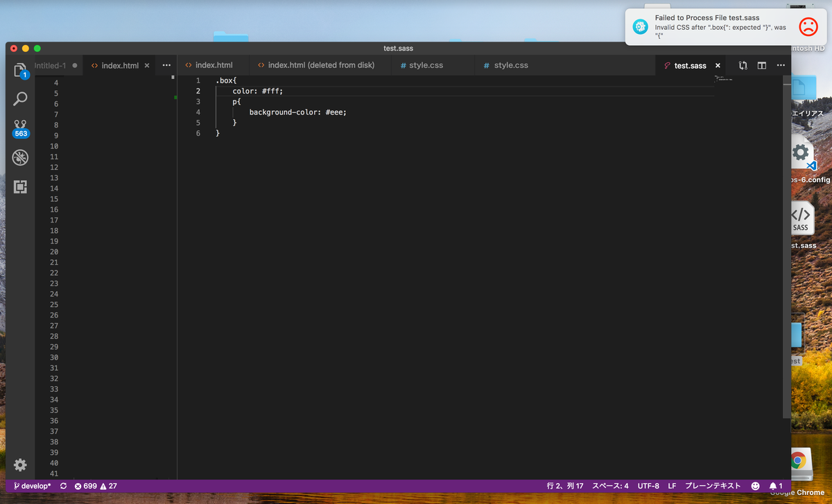Screen dimensions: 832x504
Task: Open the Explorer view in activity bar
Action: coord(20,70)
